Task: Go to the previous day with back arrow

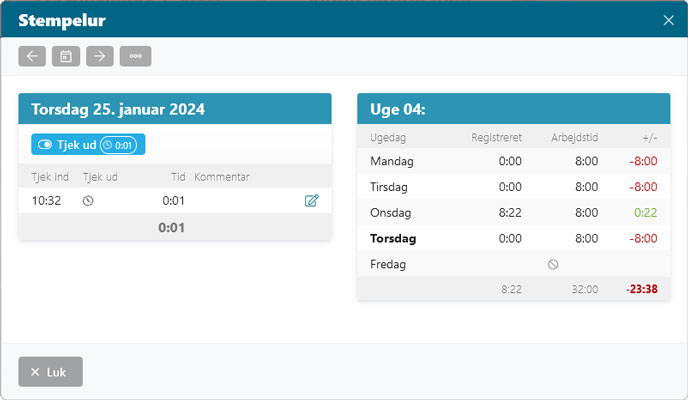Action: pyautogui.click(x=32, y=56)
